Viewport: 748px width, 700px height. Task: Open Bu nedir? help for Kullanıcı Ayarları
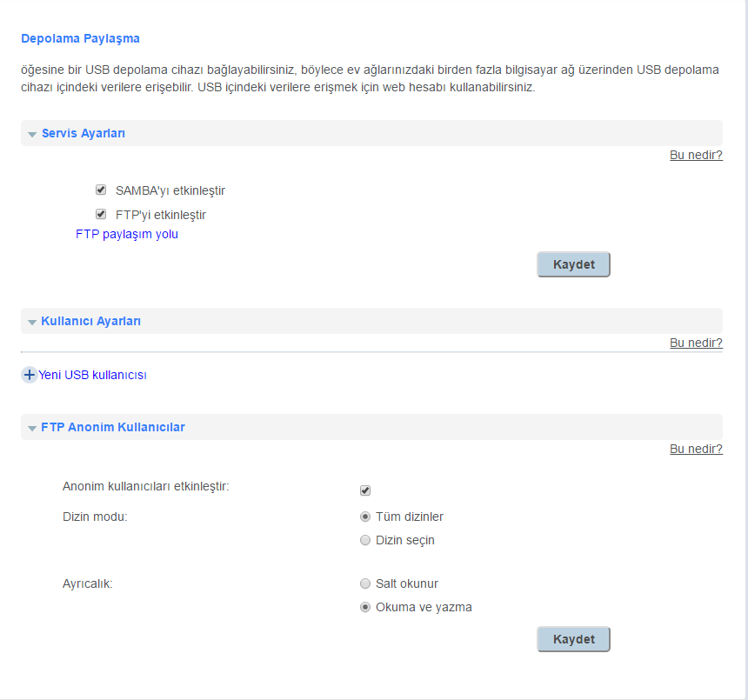coord(696,343)
